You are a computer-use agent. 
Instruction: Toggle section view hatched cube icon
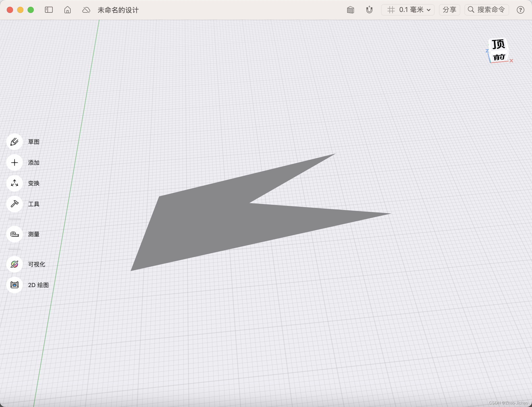click(350, 10)
